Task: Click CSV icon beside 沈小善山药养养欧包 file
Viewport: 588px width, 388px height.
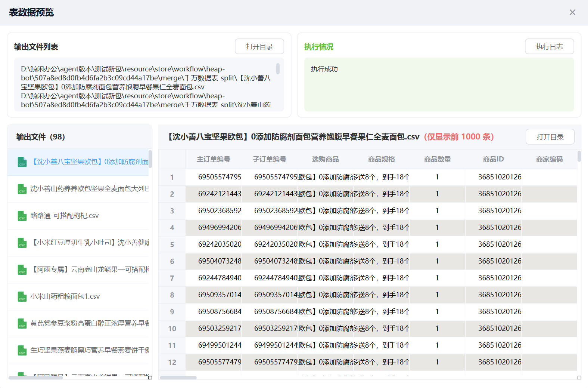Action: pyautogui.click(x=22, y=189)
